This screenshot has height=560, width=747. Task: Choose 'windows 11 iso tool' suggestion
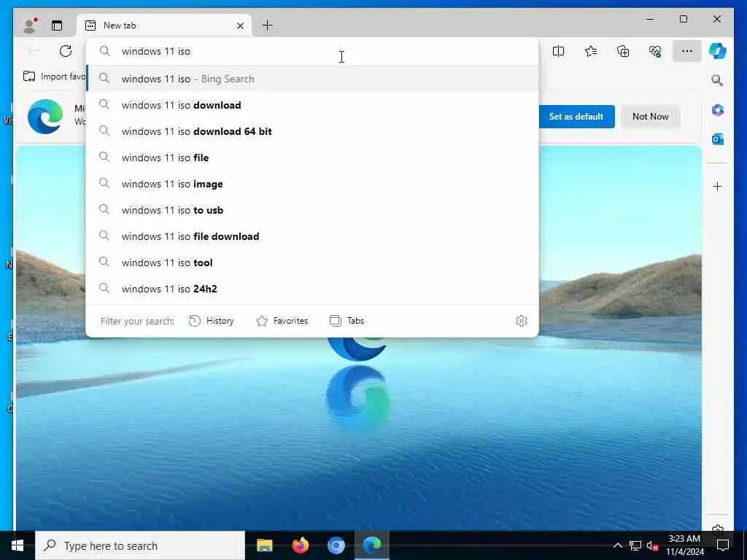click(x=312, y=262)
